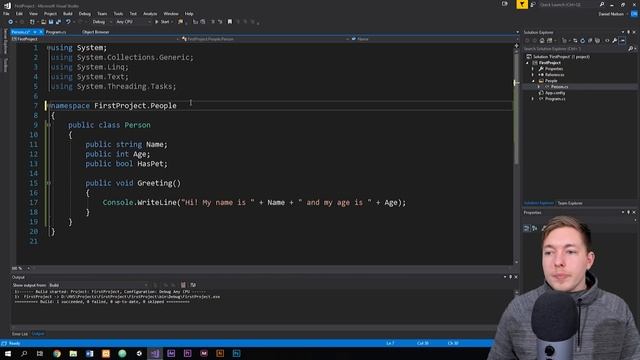Switch to the Error List tab
This screenshot has width=640, height=360.
pos(20,334)
